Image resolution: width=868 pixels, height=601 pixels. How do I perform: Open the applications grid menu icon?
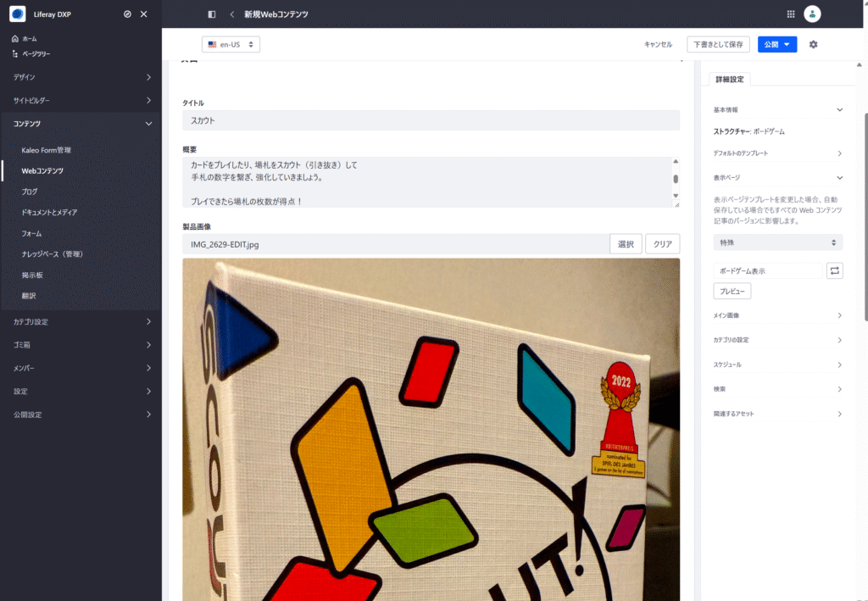(791, 14)
